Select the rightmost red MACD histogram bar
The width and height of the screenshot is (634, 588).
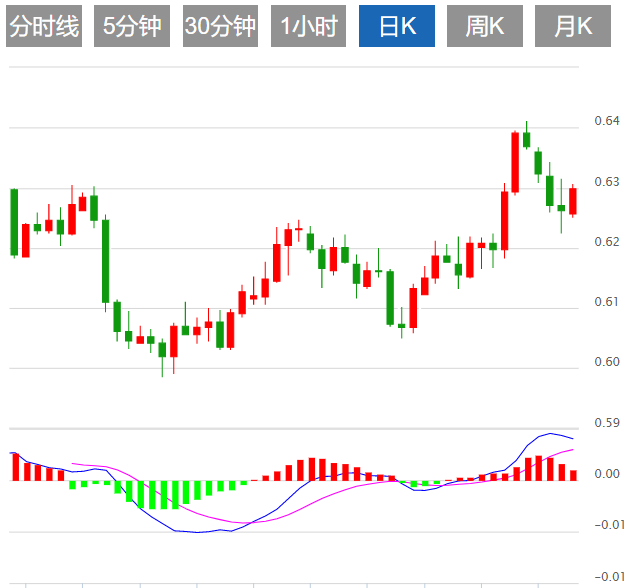[574, 475]
